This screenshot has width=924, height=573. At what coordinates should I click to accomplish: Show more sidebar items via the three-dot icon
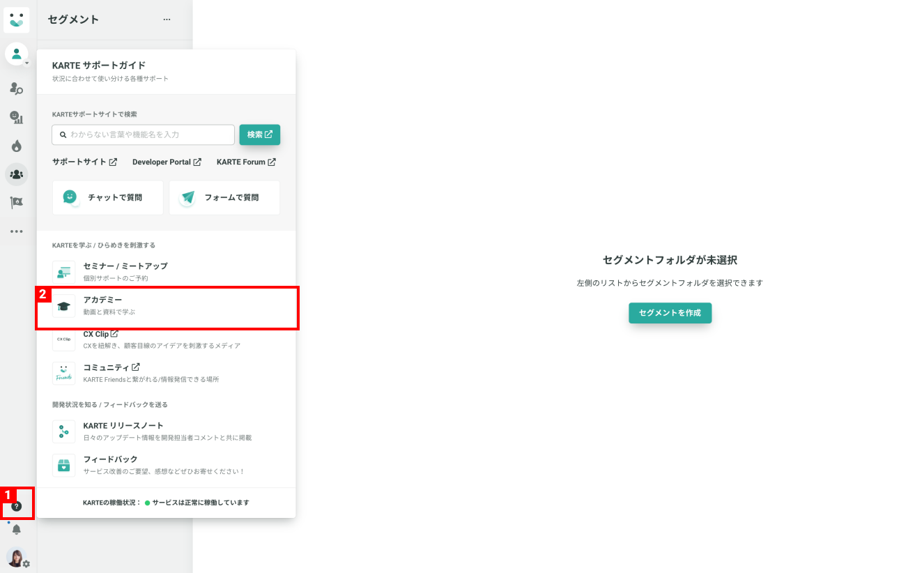pos(17,231)
